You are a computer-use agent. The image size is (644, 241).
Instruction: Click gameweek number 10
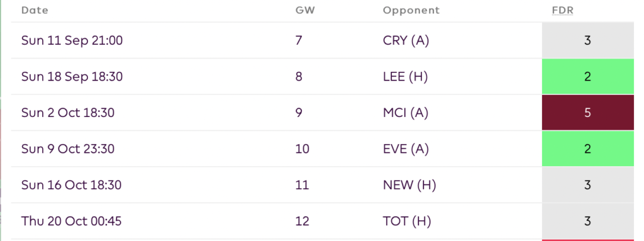[x=303, y=149]
